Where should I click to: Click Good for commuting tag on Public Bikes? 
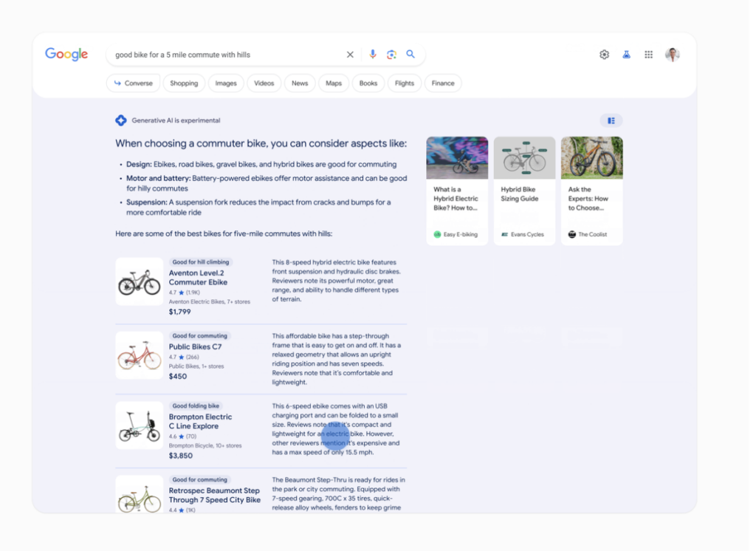coord(199,336)
